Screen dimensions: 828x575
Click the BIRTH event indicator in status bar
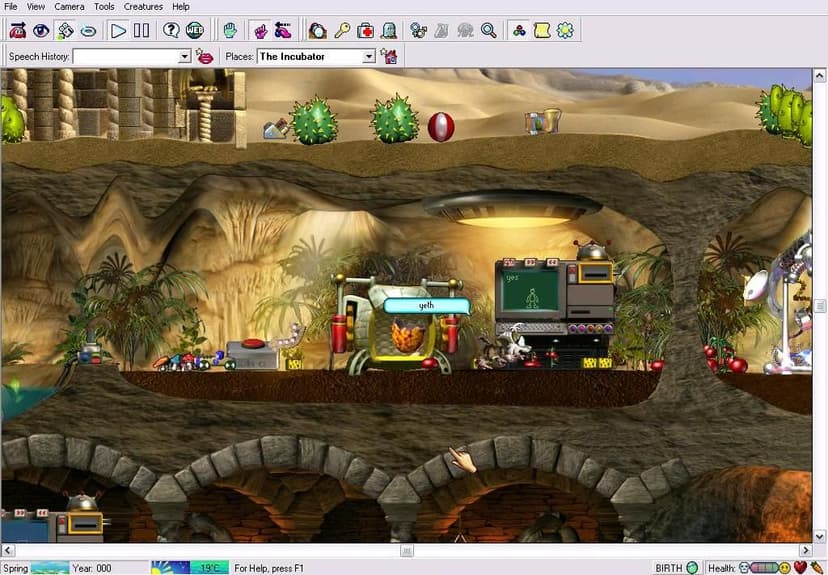tap(676, 568)
